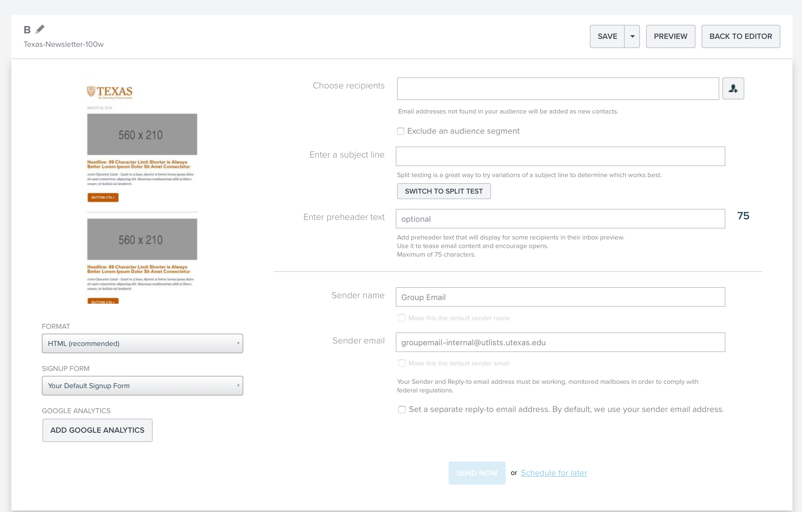Screen dimensions: 802x512
Task: Click SWITCH TO SPLIT TEST button
Action: pos(443,191)
